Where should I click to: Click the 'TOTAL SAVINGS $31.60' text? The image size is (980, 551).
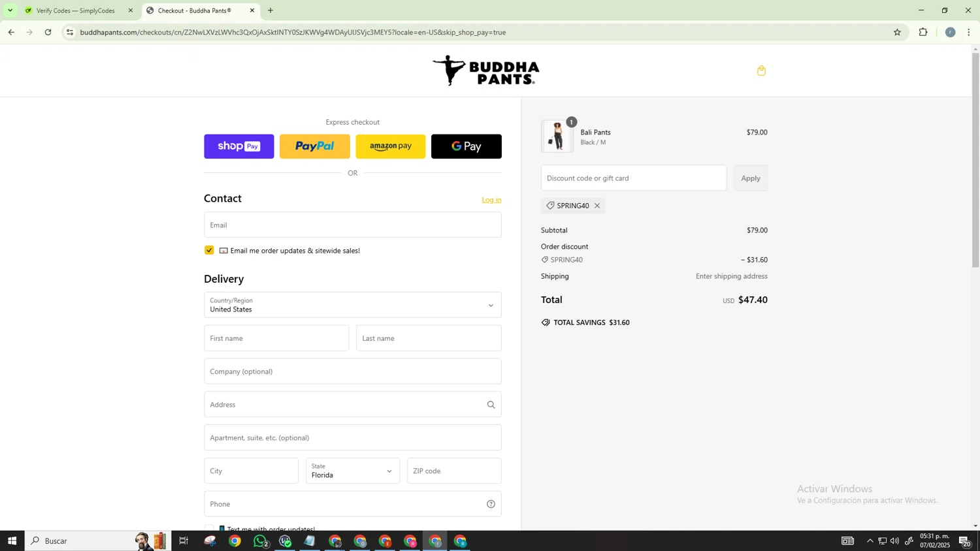pos(591,323)
